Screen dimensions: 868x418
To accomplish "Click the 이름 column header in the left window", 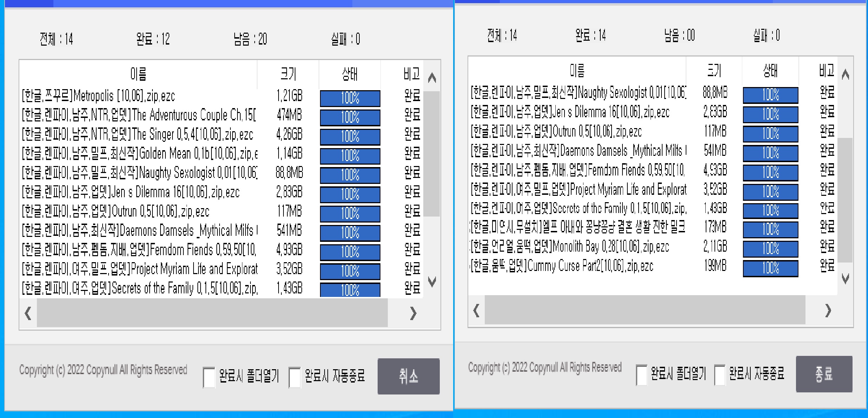I will coord(138,74).
